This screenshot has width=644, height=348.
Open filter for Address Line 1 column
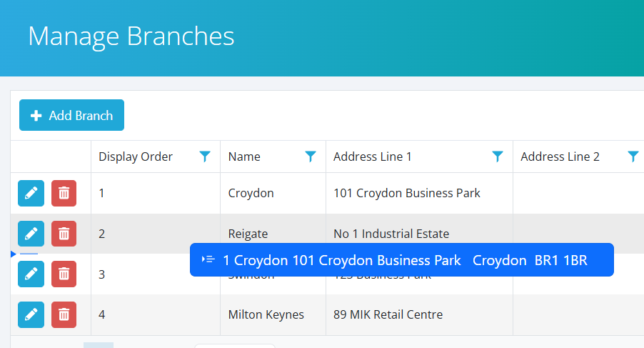click(498, 156)
